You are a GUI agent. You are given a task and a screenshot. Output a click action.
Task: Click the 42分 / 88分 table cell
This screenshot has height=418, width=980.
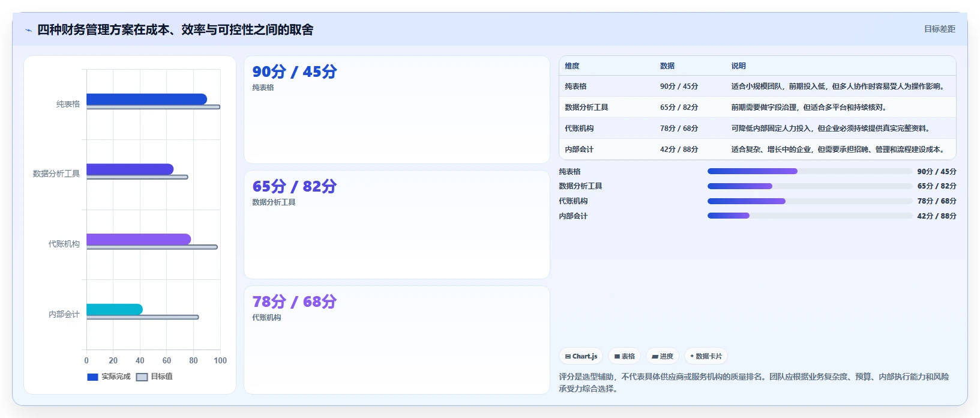679,150
